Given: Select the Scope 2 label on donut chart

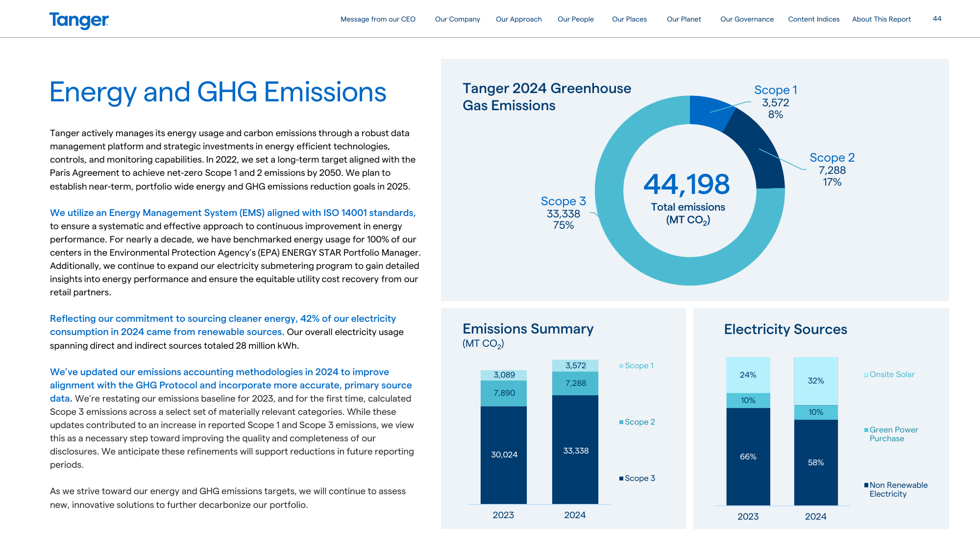Looking at the screenshot, I should (832, 158).
